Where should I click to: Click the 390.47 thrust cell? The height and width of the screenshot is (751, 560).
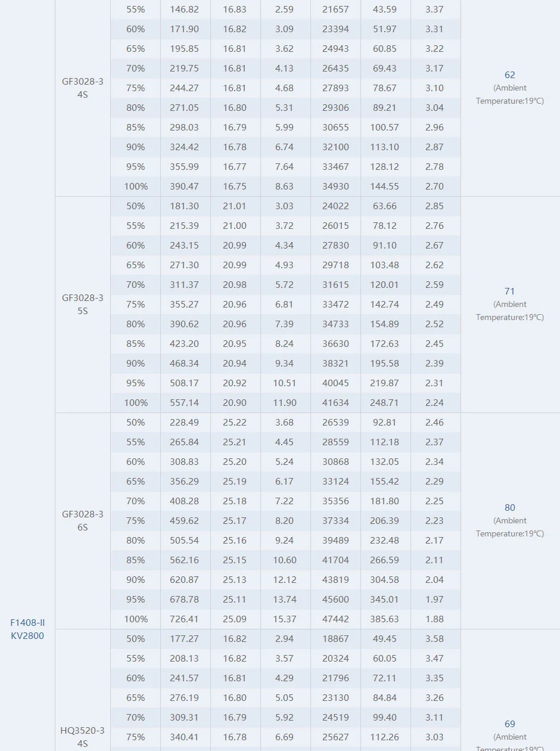[x=185, y=187]
